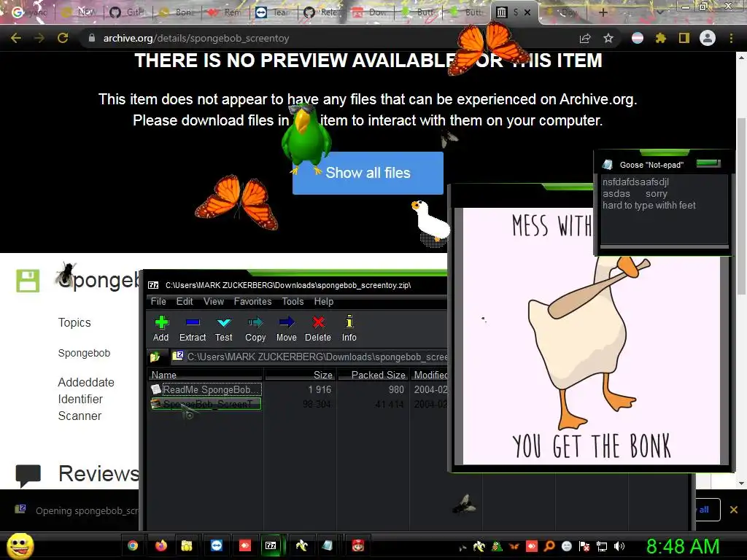Viewport: 747px width, 560px height.
Task: Open the 7-Zip View menu
Action: 214,301
